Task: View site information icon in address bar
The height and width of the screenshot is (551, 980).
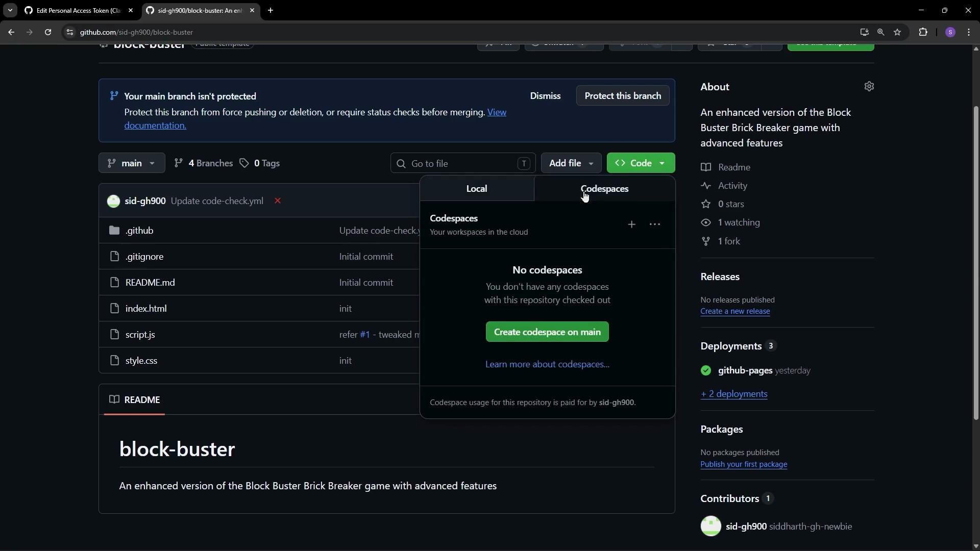Action: (x=70, y=32)
